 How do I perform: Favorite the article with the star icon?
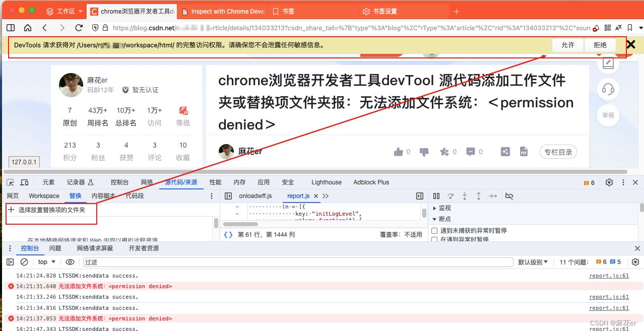pos(444,152)
